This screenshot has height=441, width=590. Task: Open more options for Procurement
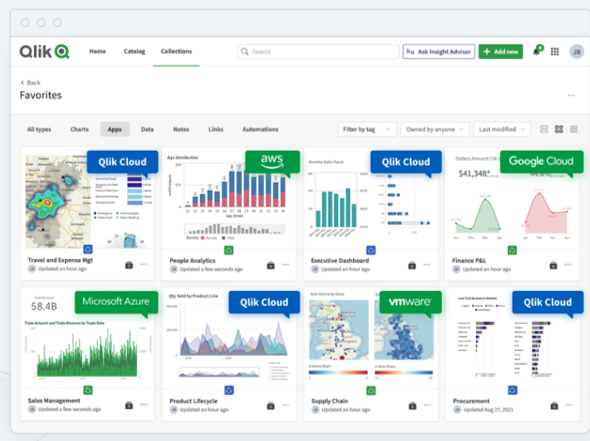[x=569, y=405]
